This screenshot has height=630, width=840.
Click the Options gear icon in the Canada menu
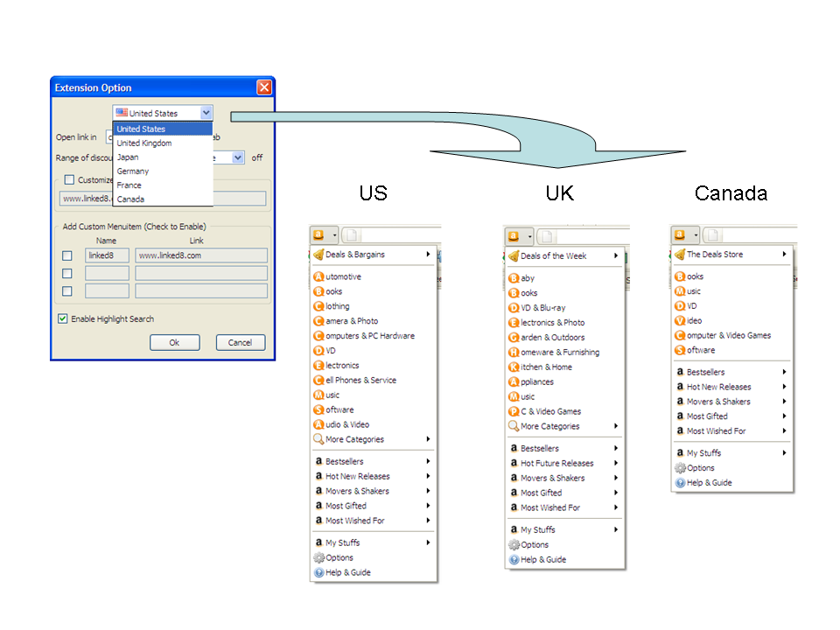click(x=680, y=467)
